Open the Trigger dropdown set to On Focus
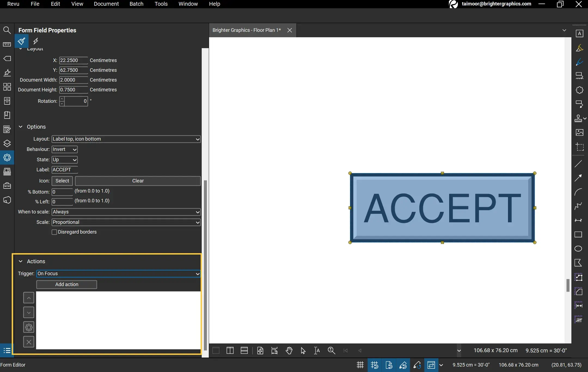Image resolution: width=588 pixels, height=372 pixels. pyautogui.click(x=118, y=274)
